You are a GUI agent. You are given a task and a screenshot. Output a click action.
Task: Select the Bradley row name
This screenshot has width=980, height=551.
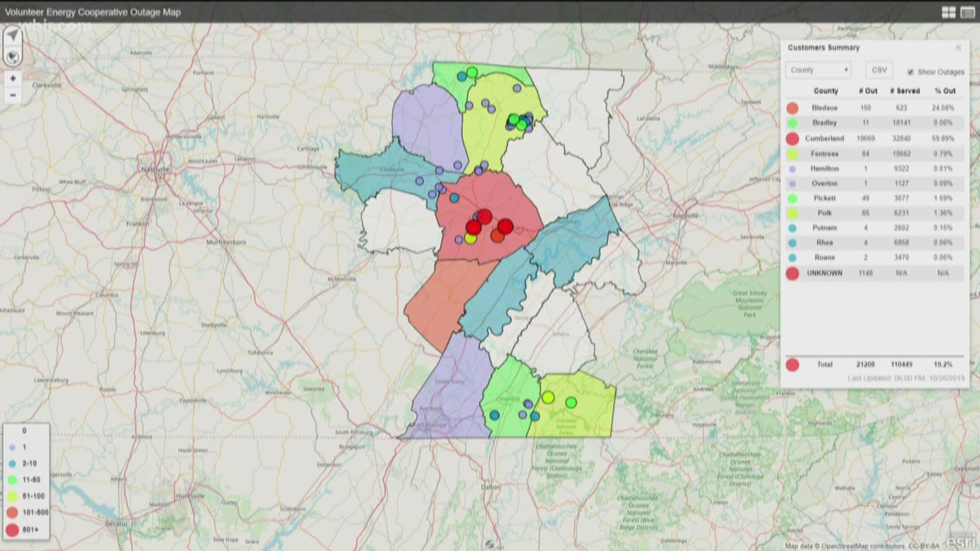pyautogui.click(x=824, y=123)
